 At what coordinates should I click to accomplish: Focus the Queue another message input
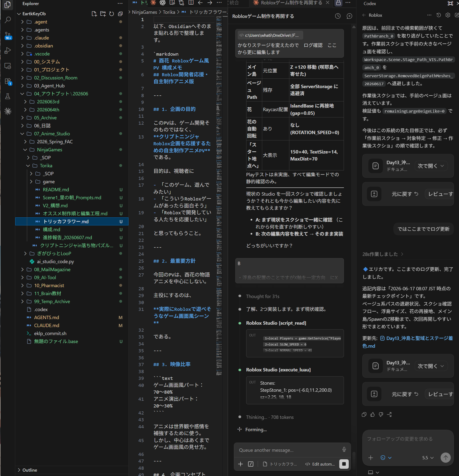289,450
